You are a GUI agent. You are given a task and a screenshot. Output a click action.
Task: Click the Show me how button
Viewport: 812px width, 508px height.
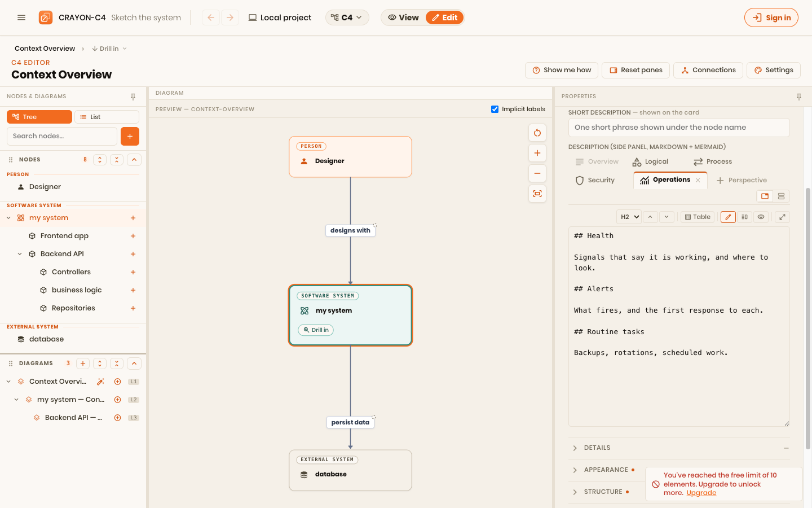pyautogui.click(x=562, y=70)
